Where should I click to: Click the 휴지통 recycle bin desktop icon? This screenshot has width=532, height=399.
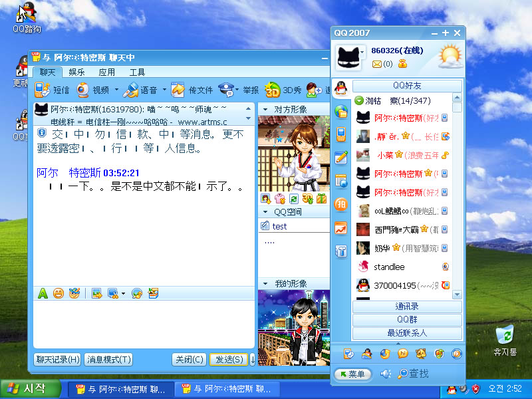[505, 340]
